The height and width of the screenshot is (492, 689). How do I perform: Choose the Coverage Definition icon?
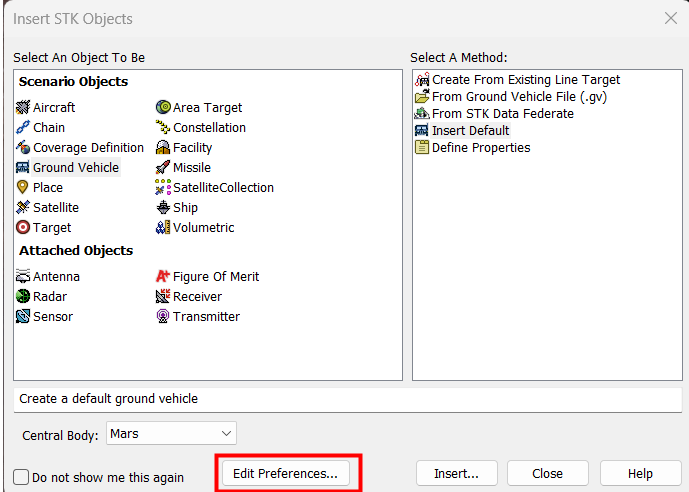tap(23, 148)
